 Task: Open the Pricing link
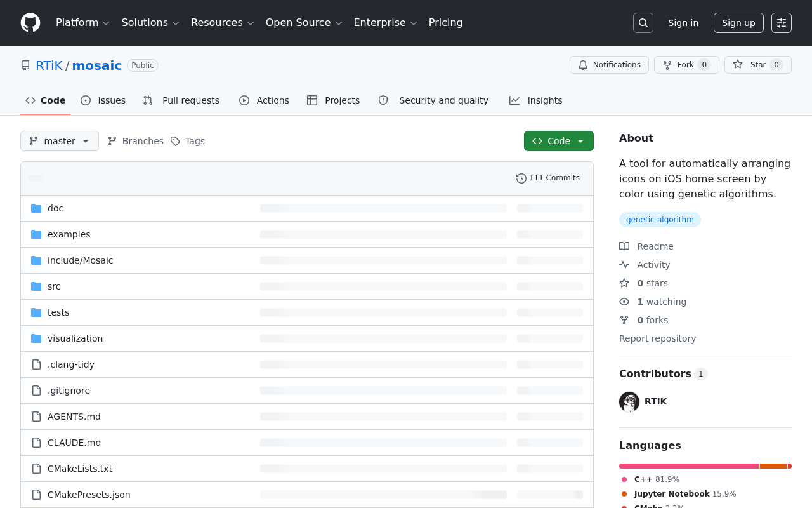(446, 23)
